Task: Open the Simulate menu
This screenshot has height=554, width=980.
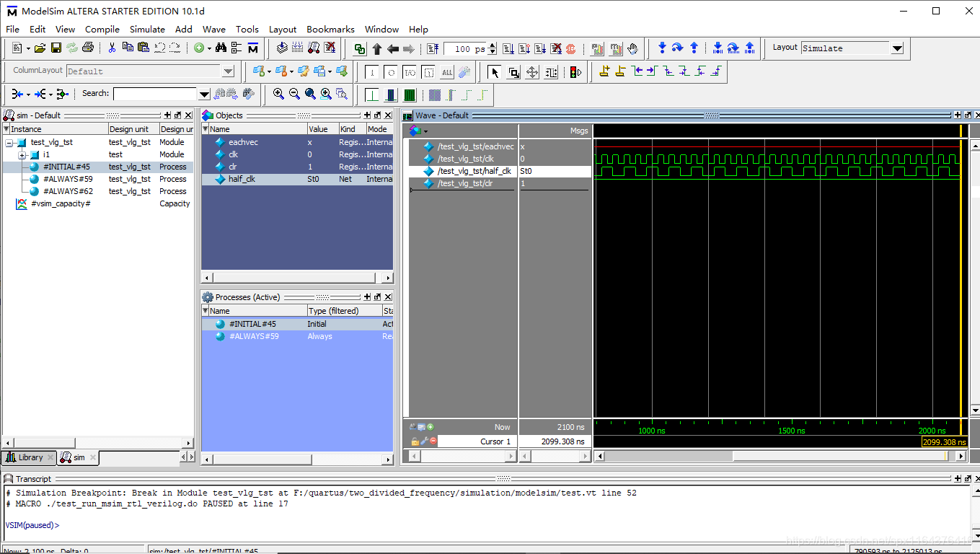Action: click(x=147, y=29)
